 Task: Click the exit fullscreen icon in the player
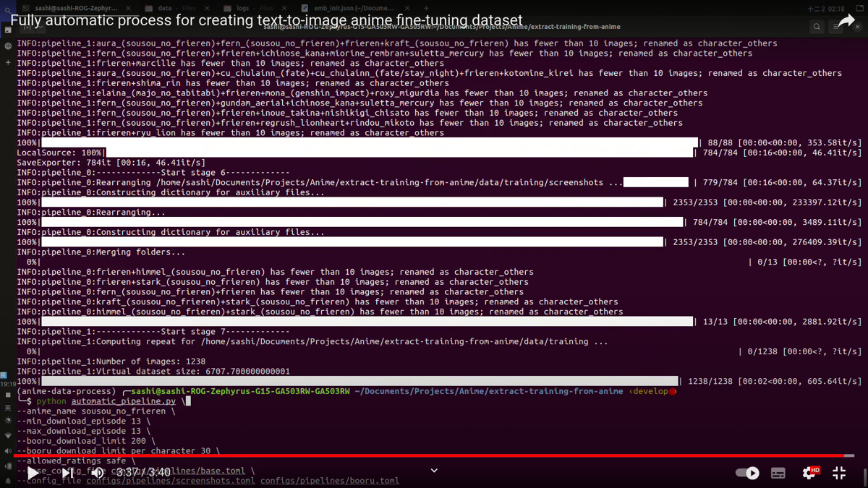point(839,473)
